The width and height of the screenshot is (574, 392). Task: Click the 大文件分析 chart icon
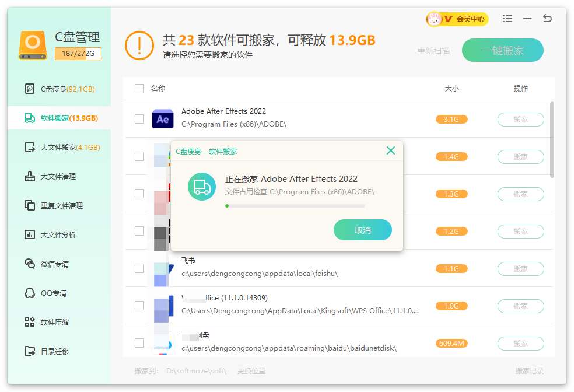30,235
